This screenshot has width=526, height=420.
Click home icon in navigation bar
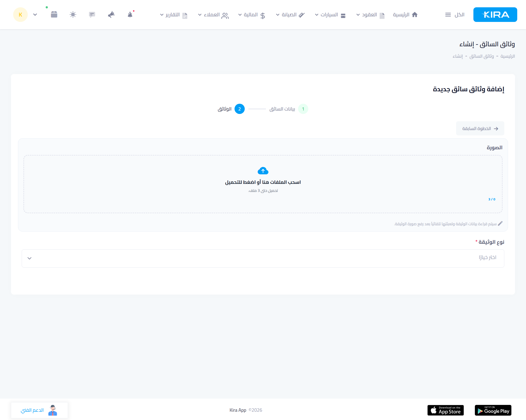(415, 15)
